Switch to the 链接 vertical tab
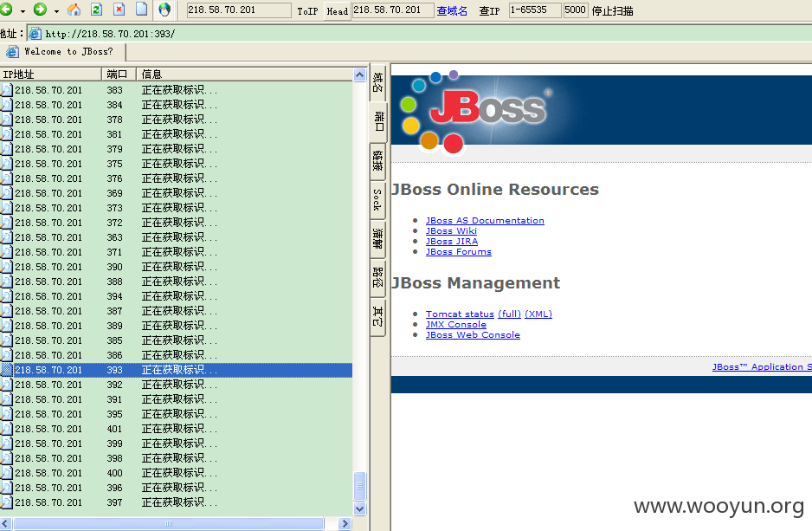 tap(378, 161)
